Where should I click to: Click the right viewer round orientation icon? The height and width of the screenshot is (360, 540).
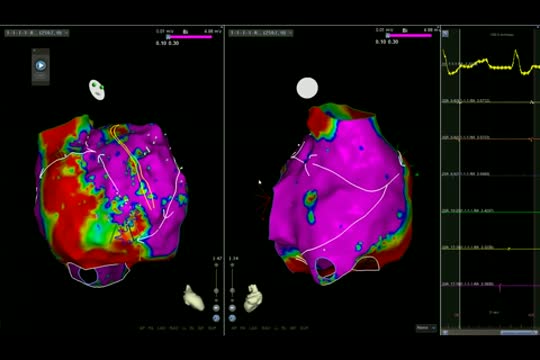307,88
